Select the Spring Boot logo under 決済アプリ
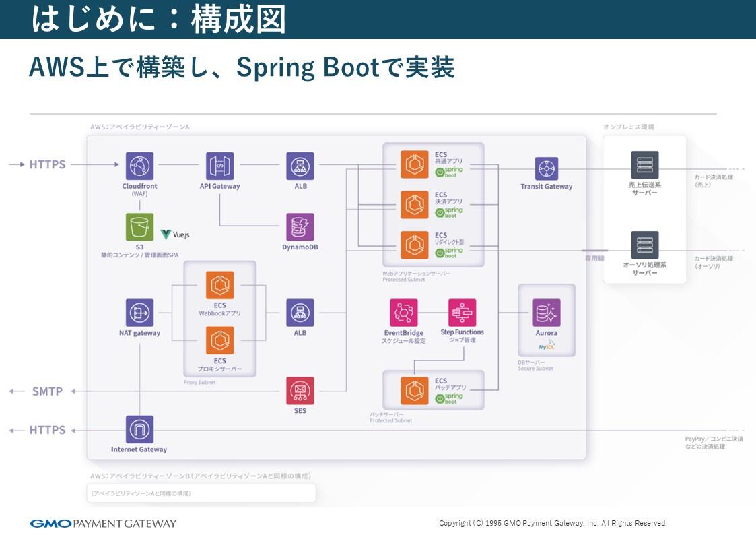The image size is (756, 535). pyautogui.click(x=449, y=212)
